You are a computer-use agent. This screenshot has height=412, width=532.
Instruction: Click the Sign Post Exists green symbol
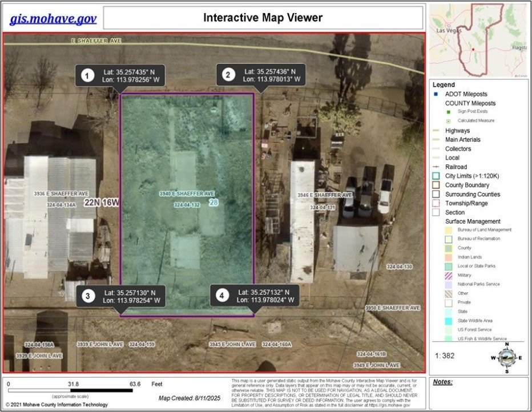point(449,112)
